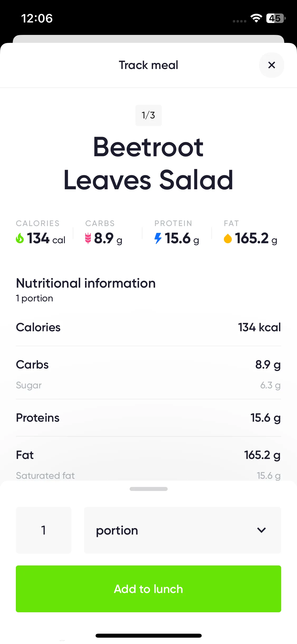Viewport: 297px width, 644px height.
Task: Select the Calories 134 kcal row
Action: (x=148, y=327)
